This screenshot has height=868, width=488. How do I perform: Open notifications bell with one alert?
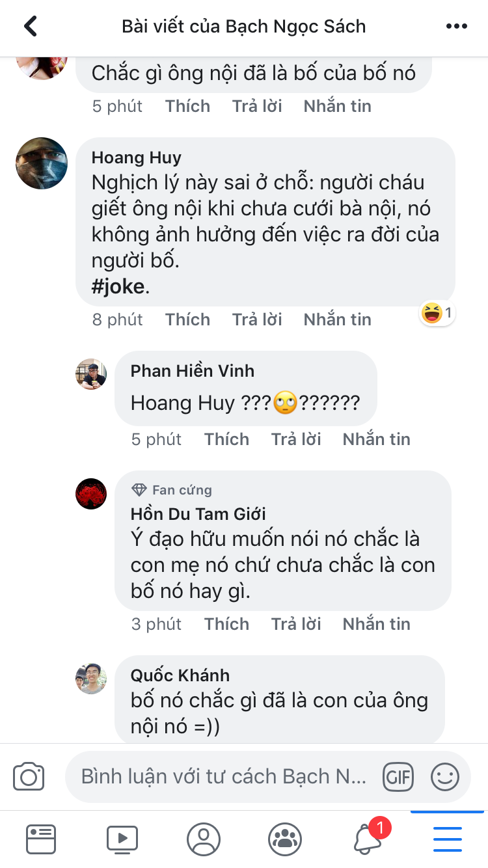click(x=368, y=839)
